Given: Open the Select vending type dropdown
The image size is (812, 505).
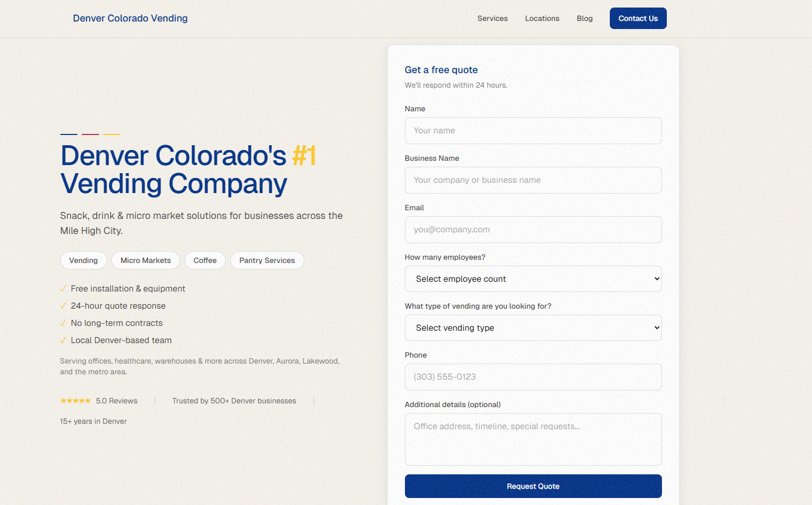Looking at the screenshot, I should (x=533, y=328).
